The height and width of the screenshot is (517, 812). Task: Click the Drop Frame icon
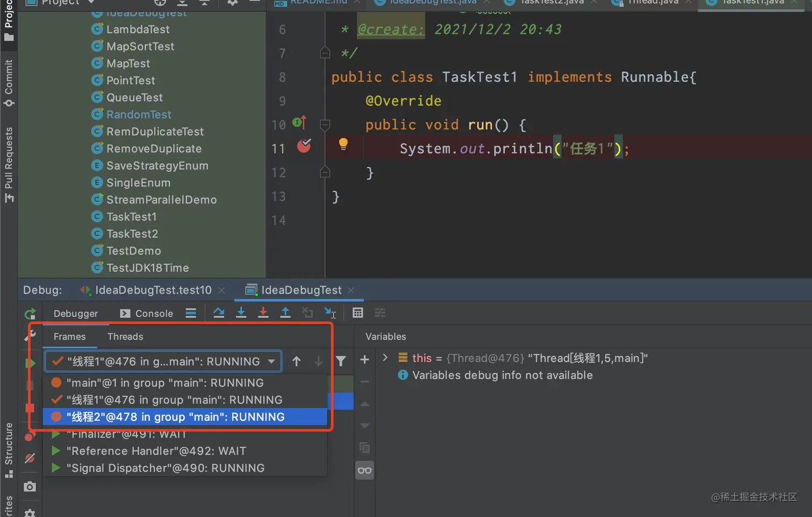307,313
